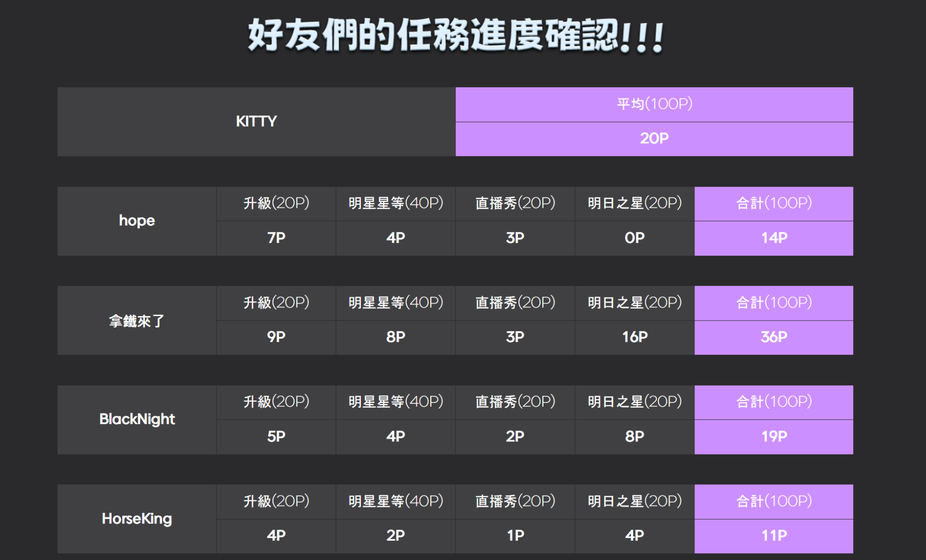
Task: Select HorseKing's 11P total cell
Action: [774, 536]
